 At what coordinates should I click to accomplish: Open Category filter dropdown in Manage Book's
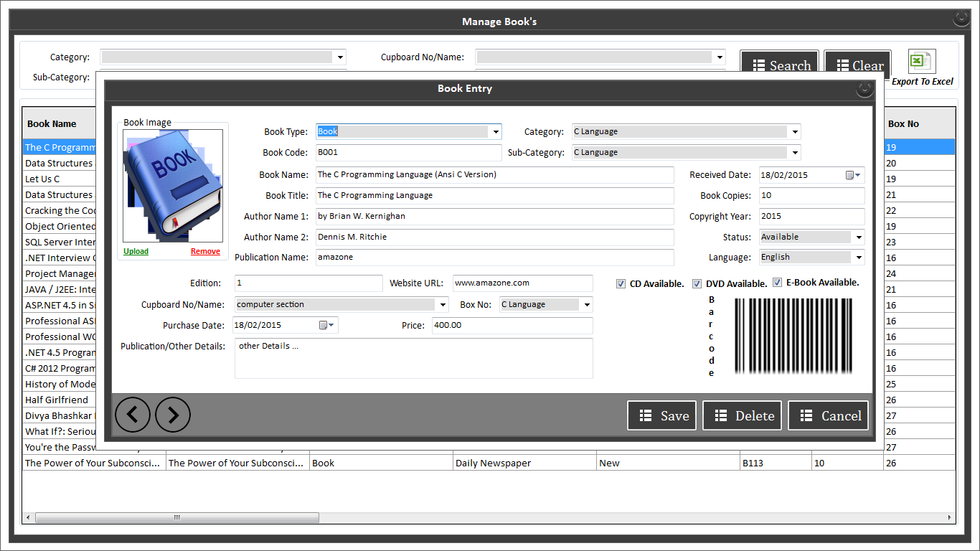click(340, 57)
